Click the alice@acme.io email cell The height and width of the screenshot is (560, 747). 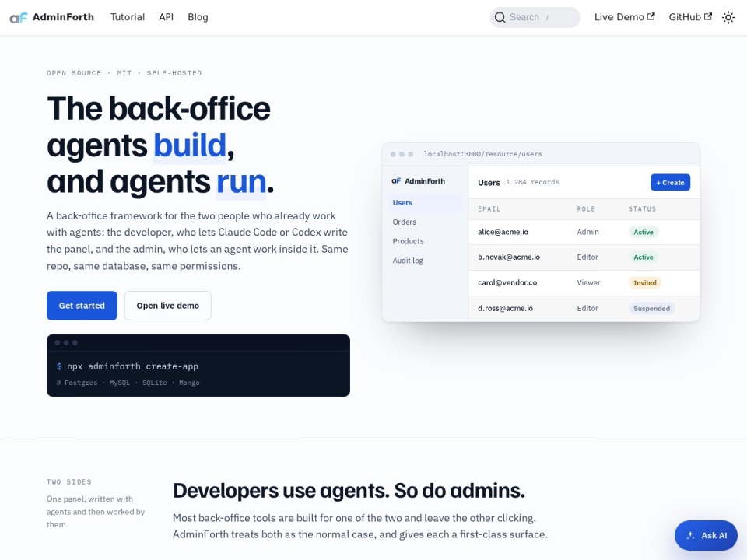tap(503, 232)
